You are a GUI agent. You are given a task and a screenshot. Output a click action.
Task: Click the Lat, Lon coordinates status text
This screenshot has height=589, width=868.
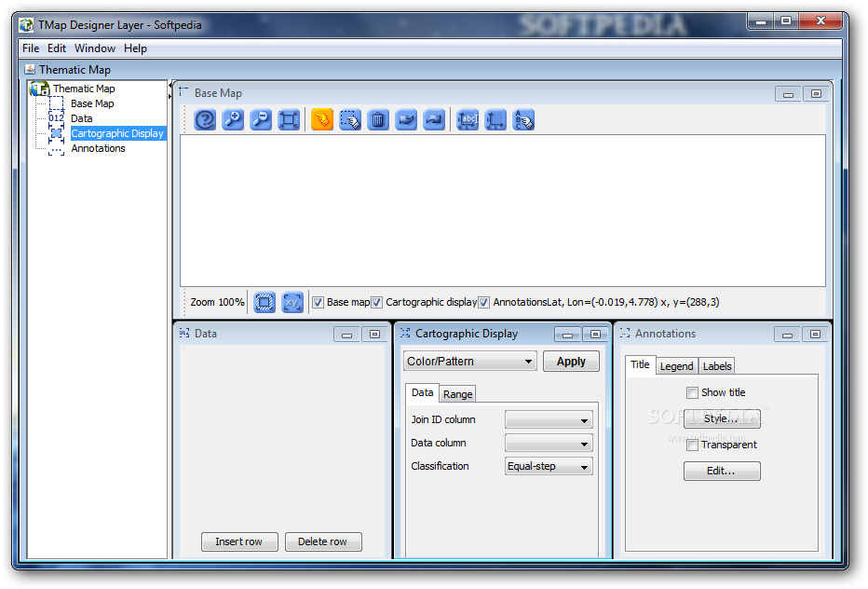coord(634,302)
